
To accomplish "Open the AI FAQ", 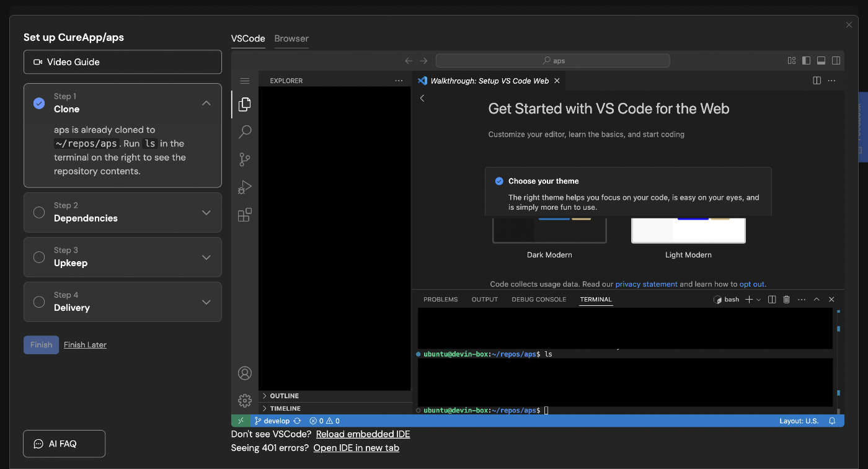I will tap(64, 444).
